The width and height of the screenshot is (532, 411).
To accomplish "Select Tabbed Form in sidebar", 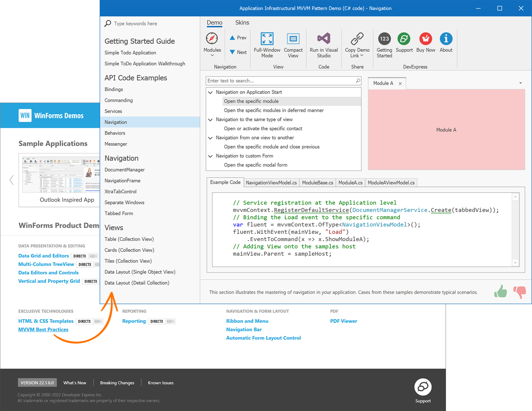I will point(119,213).
